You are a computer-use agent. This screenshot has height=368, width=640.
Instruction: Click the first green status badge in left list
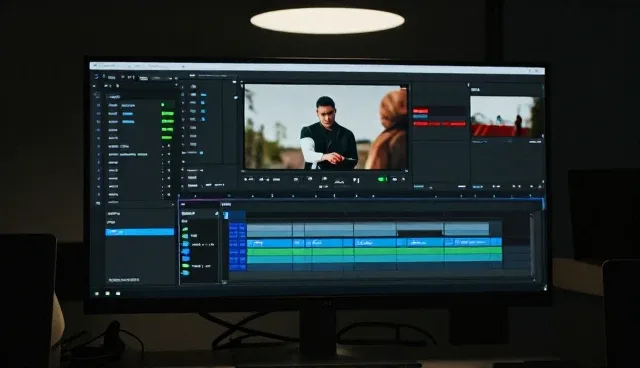(x=167, y=113)
